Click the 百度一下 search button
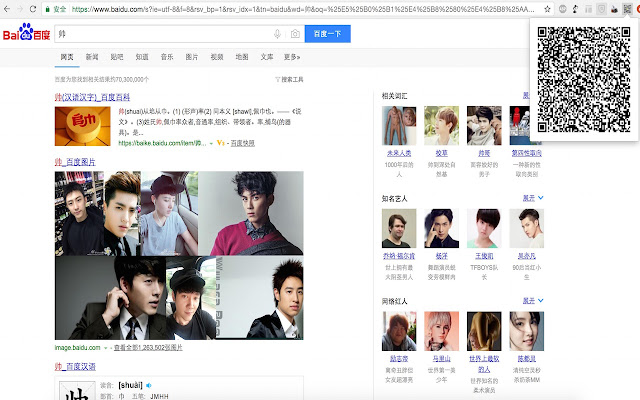The image size is (640, 400). pyautogui.click(x=328, y=34)
